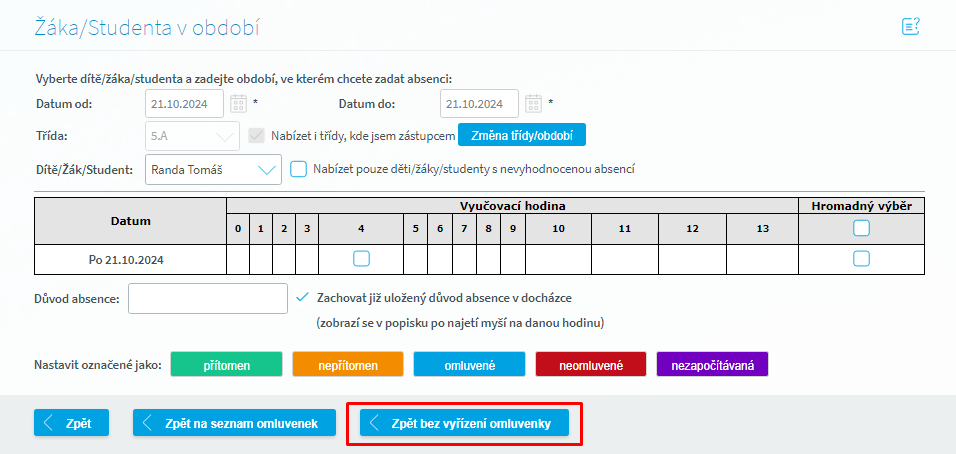
Task: Toggle Hromadný výběr header checkbox
Action: pos(861,228)
